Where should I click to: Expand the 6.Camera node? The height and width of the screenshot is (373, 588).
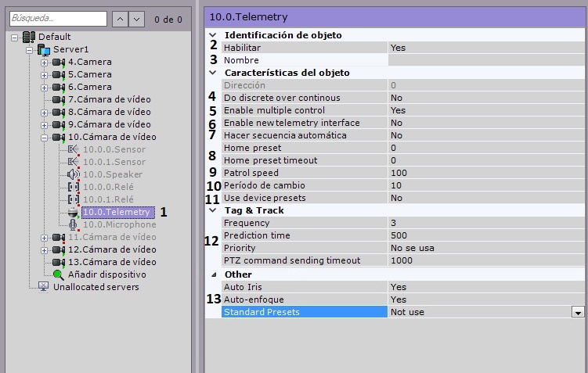tap(45, 88)
